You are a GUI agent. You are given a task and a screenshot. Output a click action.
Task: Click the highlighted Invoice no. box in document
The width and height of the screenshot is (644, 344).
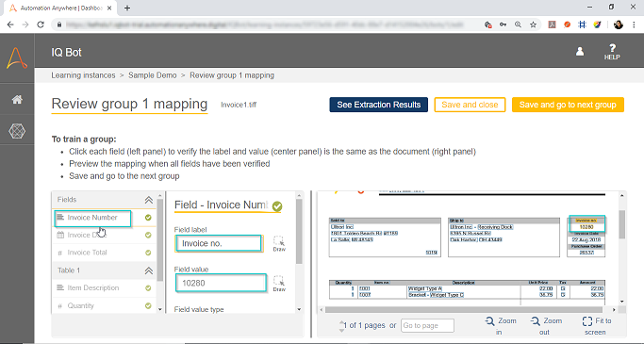tap(586, 223)
